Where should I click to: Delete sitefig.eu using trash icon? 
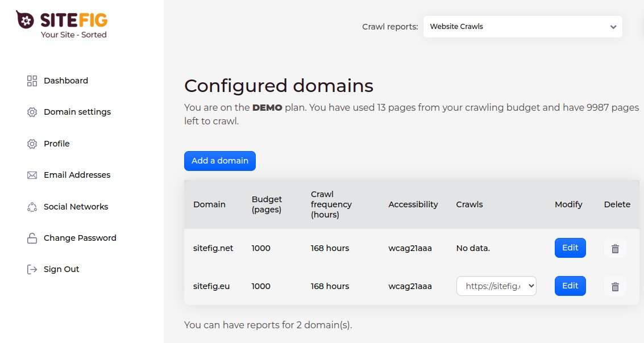tap(614, 287)
